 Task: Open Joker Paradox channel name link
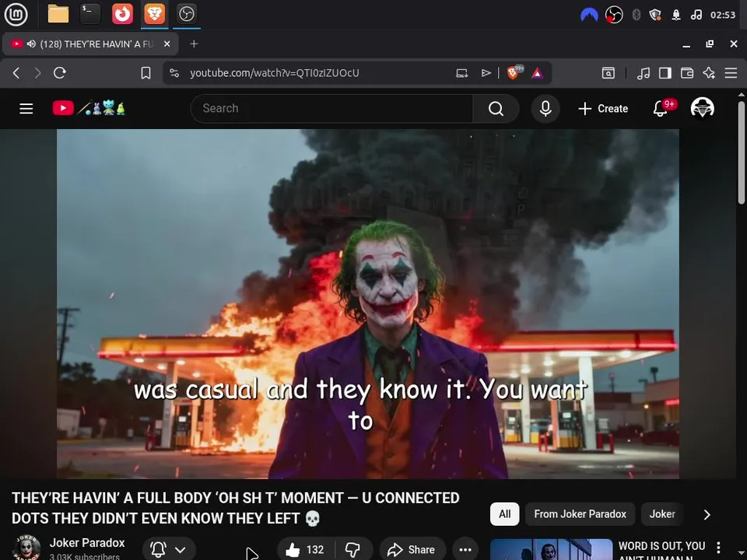point(87,542)
